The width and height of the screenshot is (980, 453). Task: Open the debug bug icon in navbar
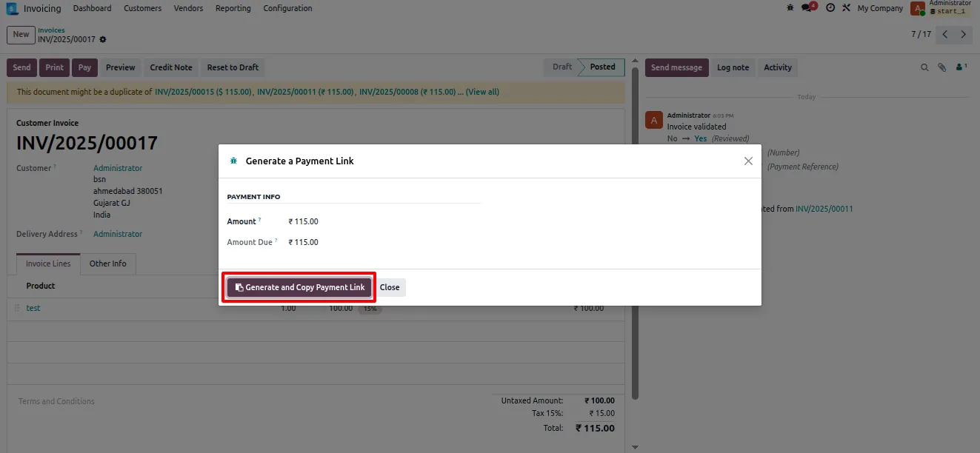[x=791, y=7]
